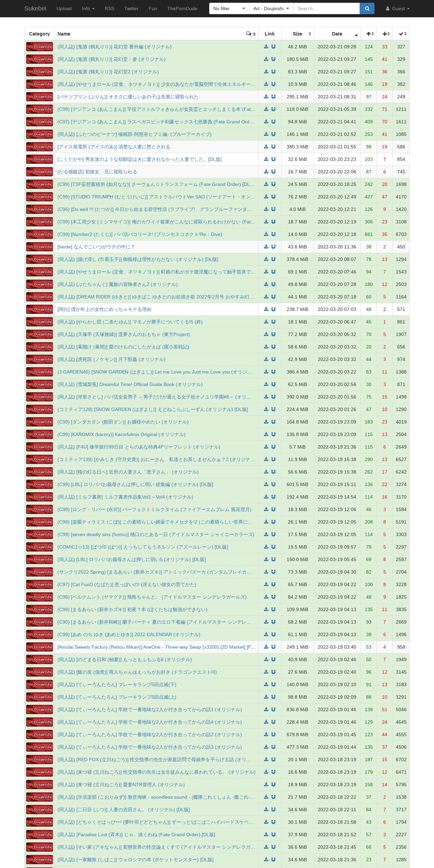Click the '427' seeders count cell
Screen dimensions: 434x868
tap(369, 197)
